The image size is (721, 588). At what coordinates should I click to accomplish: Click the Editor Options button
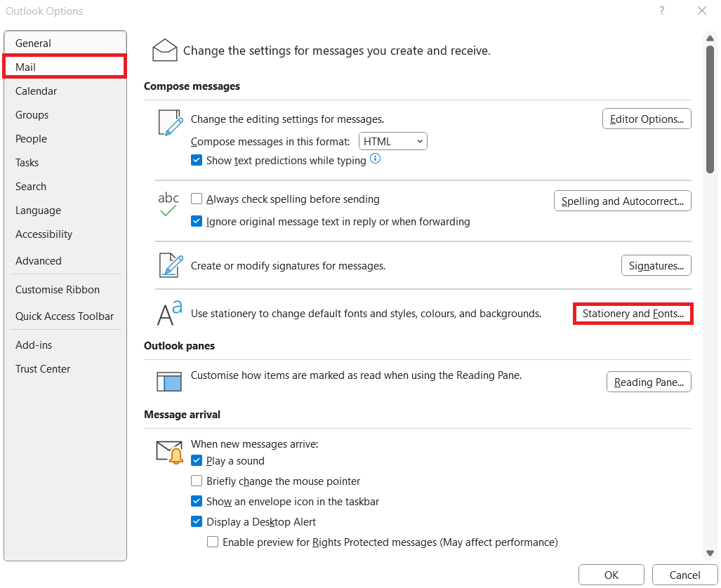click(x=647, y=119)
